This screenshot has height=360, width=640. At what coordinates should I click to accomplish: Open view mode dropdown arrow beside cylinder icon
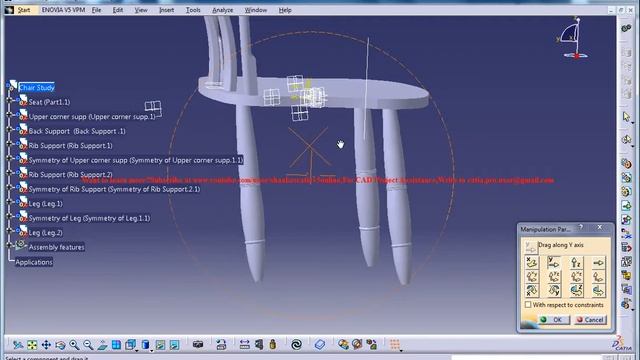pos(151,350)
